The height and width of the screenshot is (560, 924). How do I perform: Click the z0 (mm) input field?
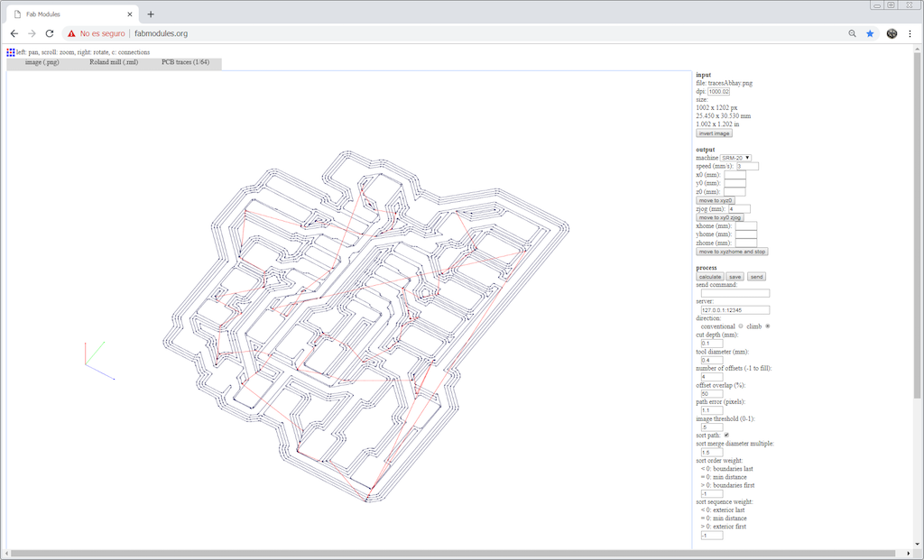735,192
